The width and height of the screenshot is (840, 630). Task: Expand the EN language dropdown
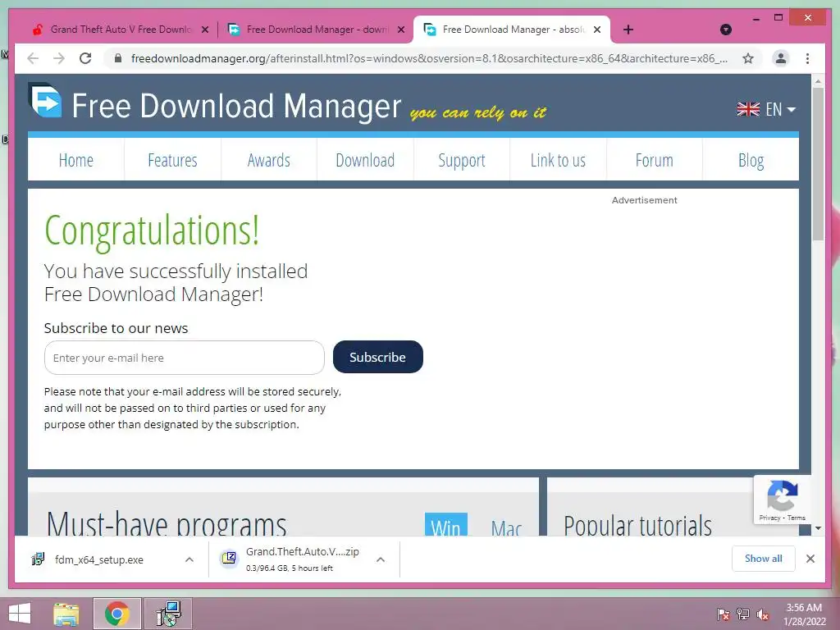[766, 109]
